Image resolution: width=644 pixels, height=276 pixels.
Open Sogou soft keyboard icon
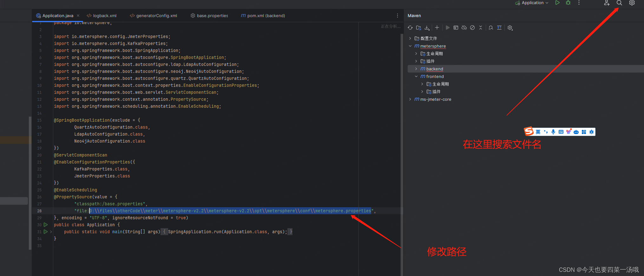point(561,132)
